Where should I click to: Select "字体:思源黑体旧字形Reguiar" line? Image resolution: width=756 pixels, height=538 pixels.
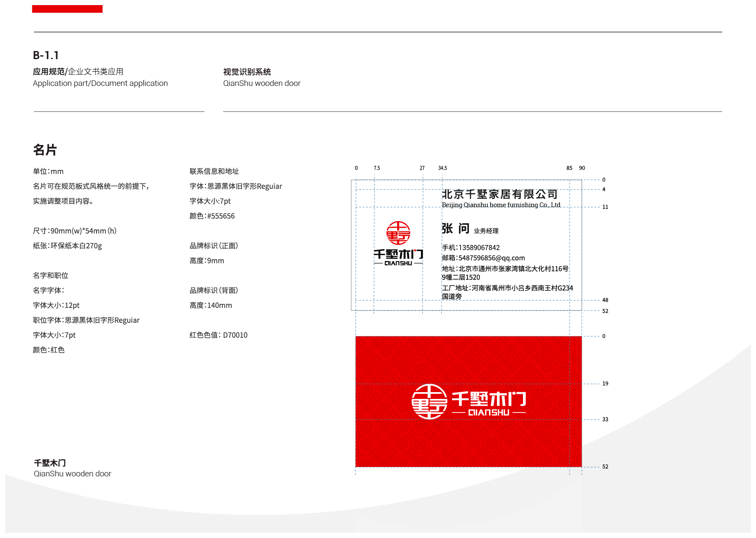236,186
